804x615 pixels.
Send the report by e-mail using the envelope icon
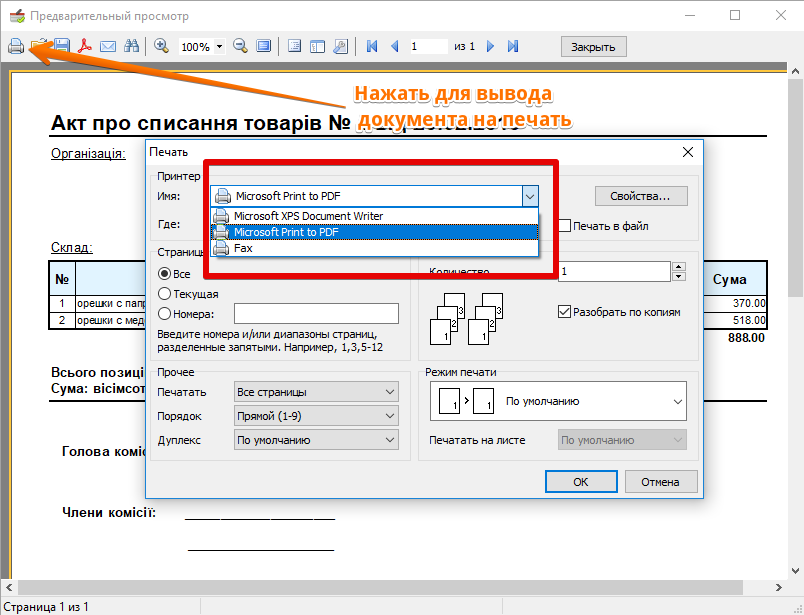[108, 47]
